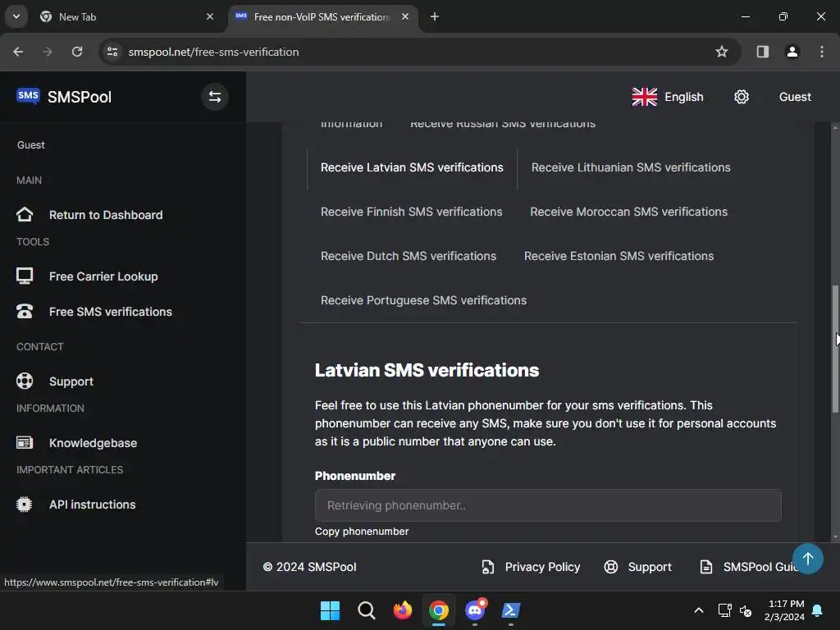Image resolution: width=840 pixels, height=630 pixels.
Task: Close the SMS verification tab
Action: [405, 16]
